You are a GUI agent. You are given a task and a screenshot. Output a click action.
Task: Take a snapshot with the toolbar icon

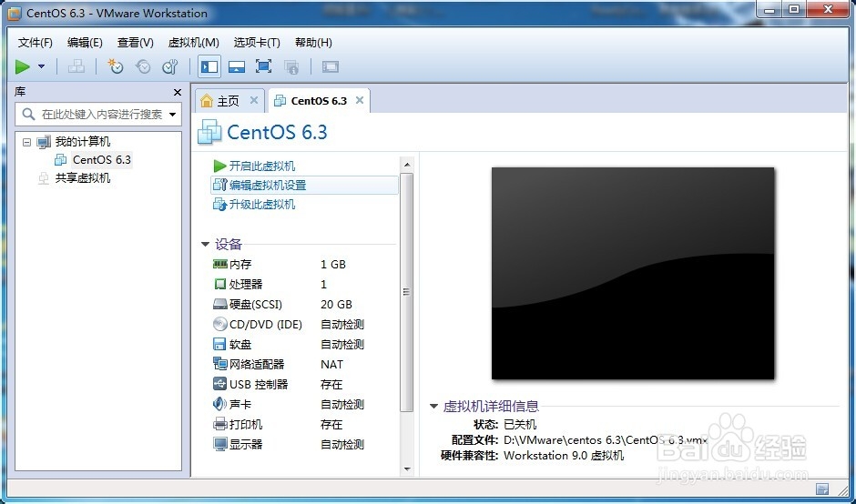(115, 67)
